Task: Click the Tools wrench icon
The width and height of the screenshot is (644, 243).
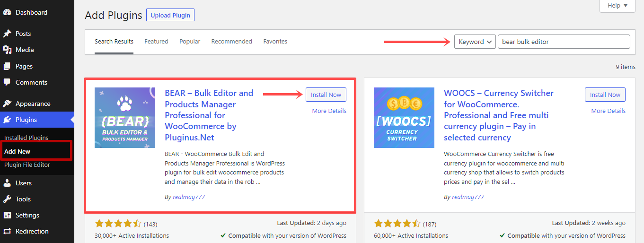Action: (7, 199)
